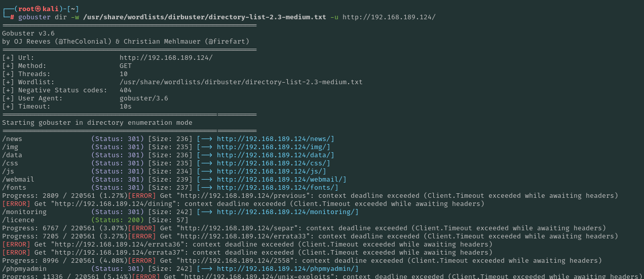Viewport: 644px width, 279px height.
Task: Open the /monitoring/ redirect link
Action: pos(287,212)
